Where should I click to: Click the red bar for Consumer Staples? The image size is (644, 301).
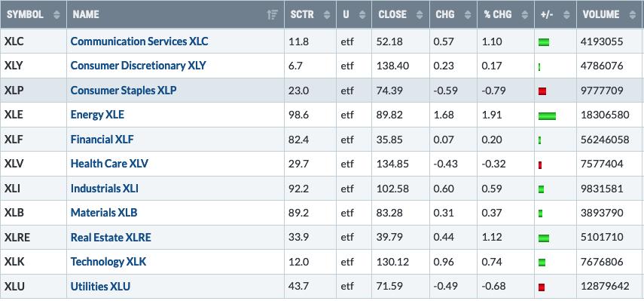point(542,91)
